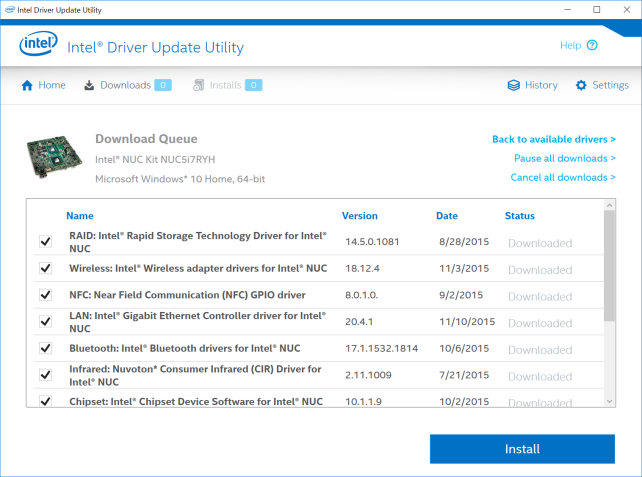This screenshot has height=477, width=642.
Task: Click the Version column header
Action: (x=359, y=216)
